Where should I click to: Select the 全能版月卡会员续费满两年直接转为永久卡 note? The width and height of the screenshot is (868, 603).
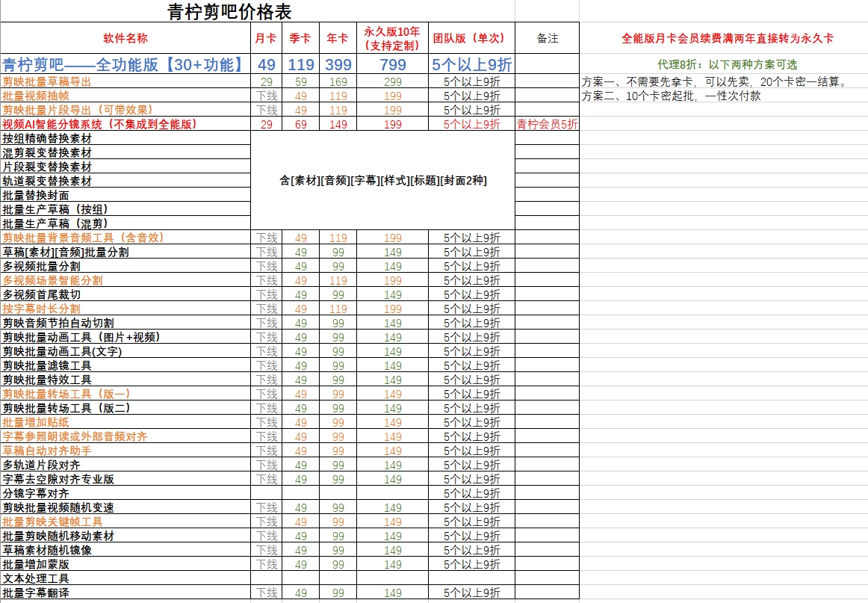pyautogui.click(x=727, y=38)
